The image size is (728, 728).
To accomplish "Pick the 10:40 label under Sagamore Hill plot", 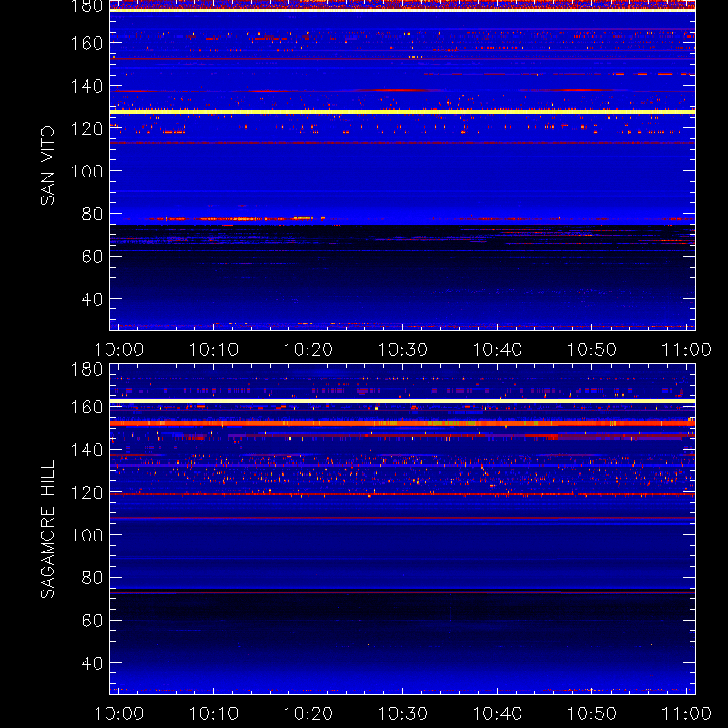I will (x=498, y=713).
